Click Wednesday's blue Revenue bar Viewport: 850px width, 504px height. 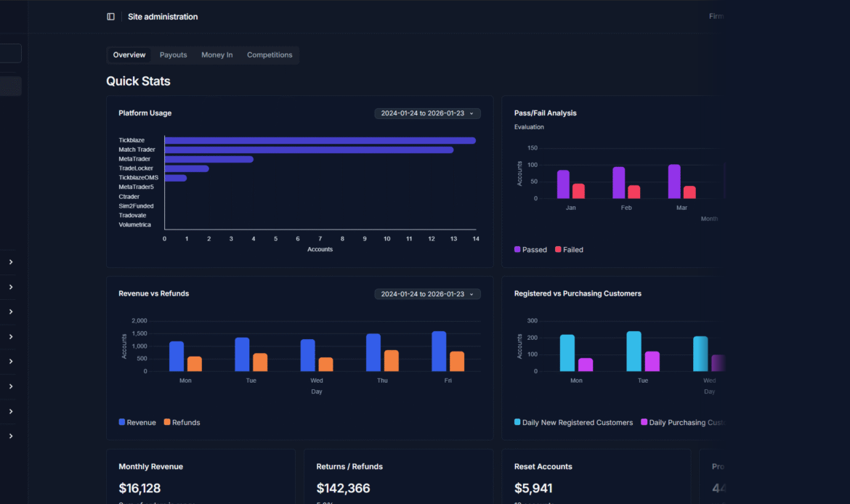tap(308, 356)
